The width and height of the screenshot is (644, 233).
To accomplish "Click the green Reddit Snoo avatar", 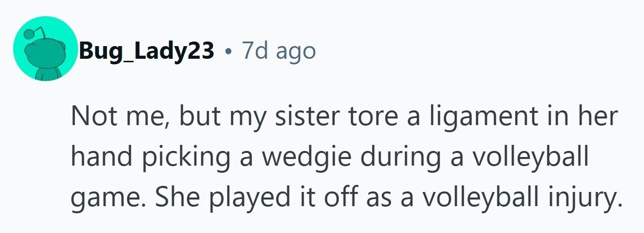I will [45, 49].
